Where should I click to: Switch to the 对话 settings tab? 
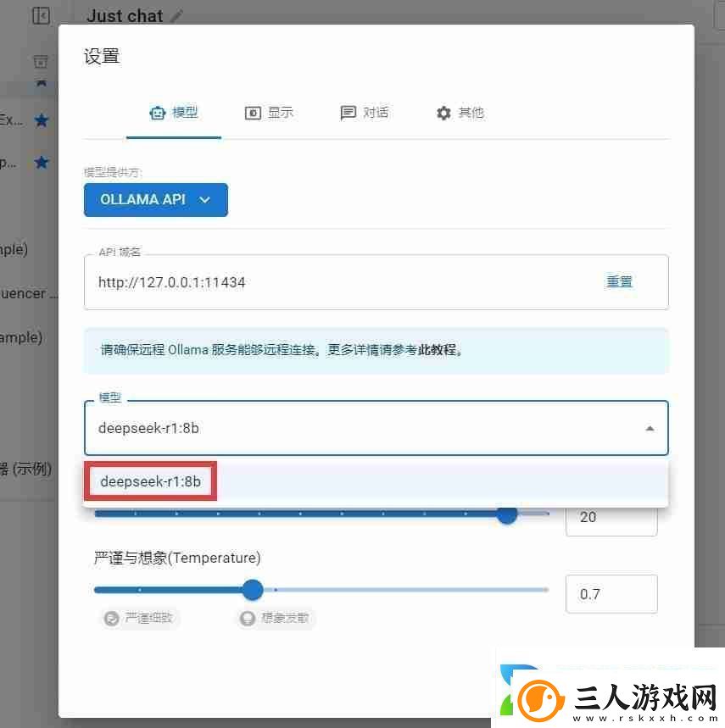(x=365, y=113)
